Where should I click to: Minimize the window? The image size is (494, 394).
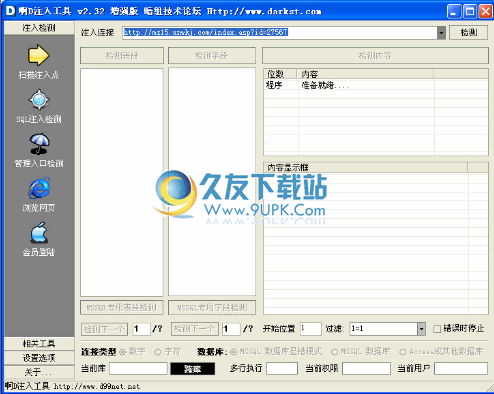(454, 12)
